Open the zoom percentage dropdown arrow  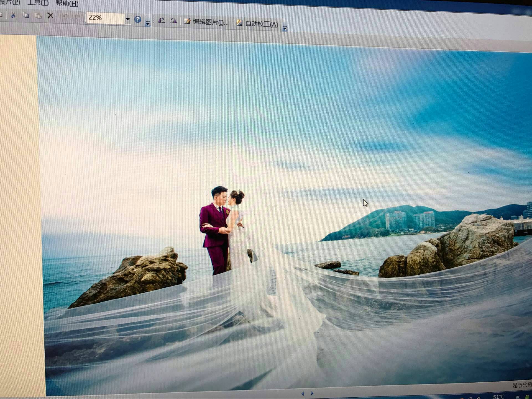[x=127, y=19]
